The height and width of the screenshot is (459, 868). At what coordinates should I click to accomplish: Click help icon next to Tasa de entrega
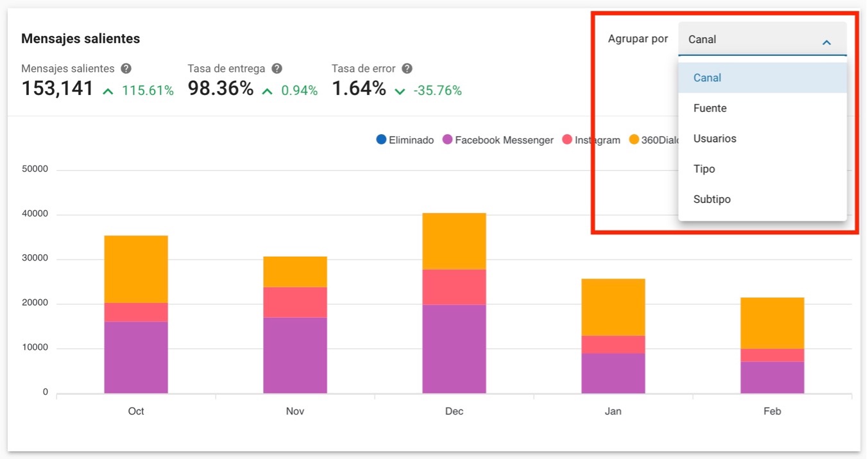click(x=277, y=69)
